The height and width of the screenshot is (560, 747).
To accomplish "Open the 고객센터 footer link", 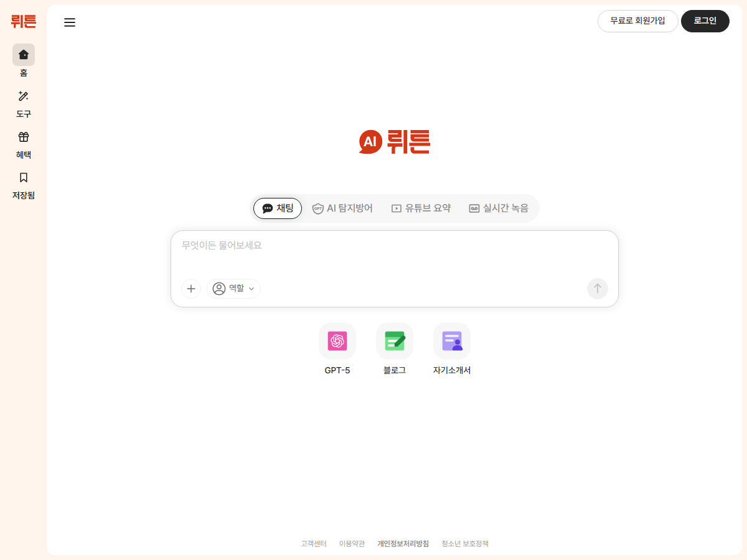I will 314,544.
